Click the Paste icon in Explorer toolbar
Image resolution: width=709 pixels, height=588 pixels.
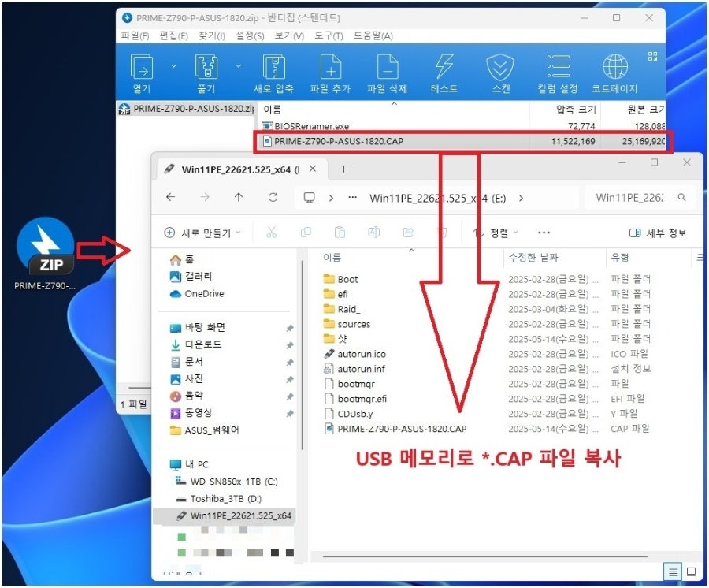[340, 233]
